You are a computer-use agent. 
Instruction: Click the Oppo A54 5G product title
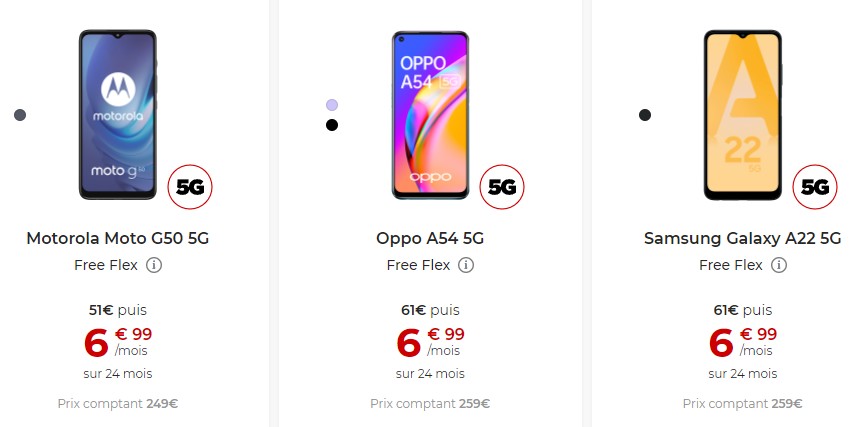pos(430,238)
